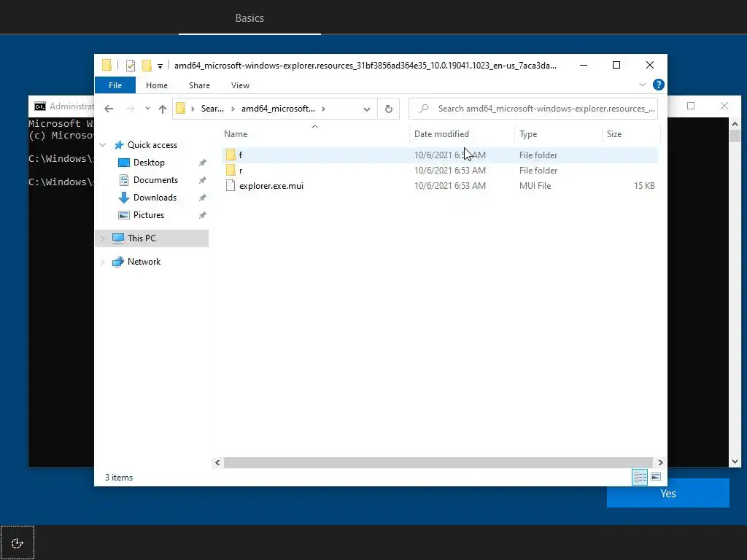Click the pin icon beside Pictures
The width and height of the screenshot is (747, 560).
coord(203,215)
